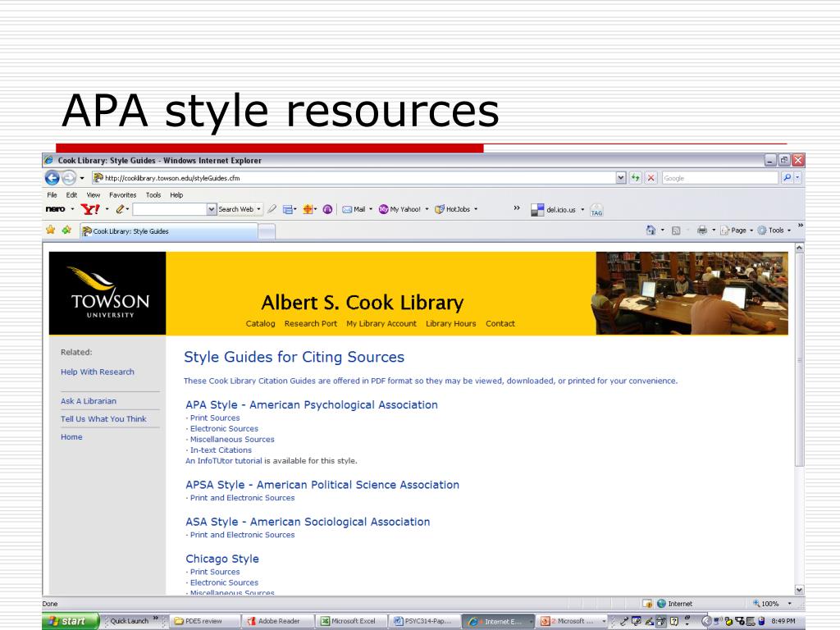
Task: Open My Yahoo! toolbar button
Action: click(399, 209)
